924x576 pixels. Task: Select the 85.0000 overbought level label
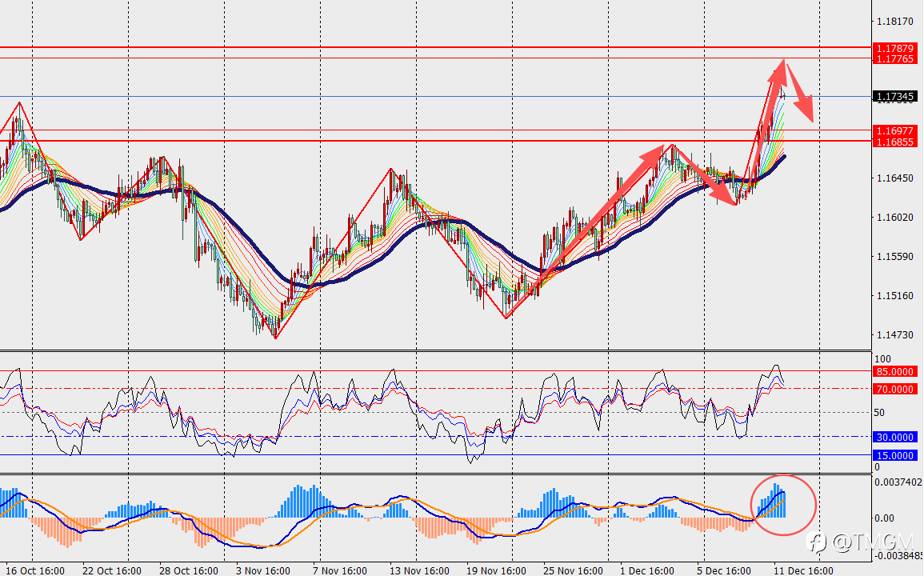click(894, 371)
